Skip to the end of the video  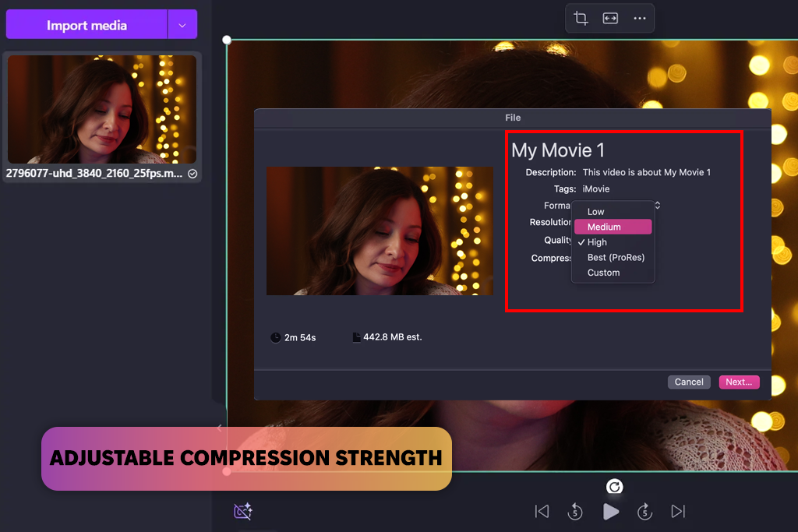(679, 511)
